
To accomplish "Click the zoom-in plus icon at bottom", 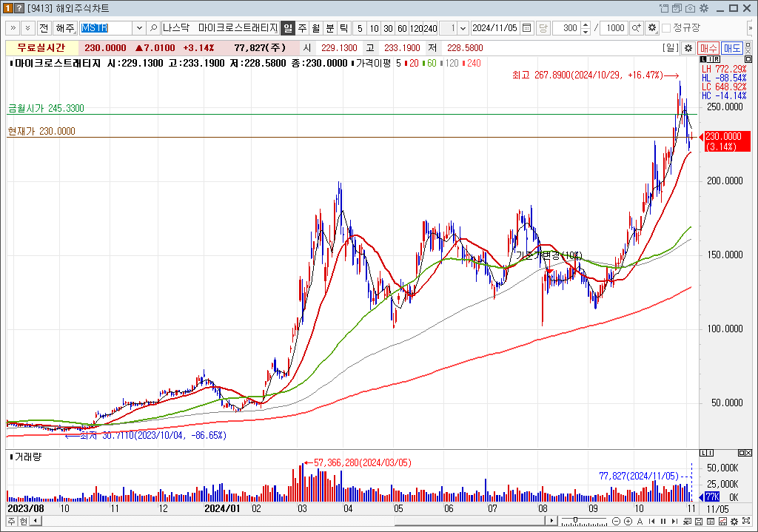I will (x=628, y=522).
